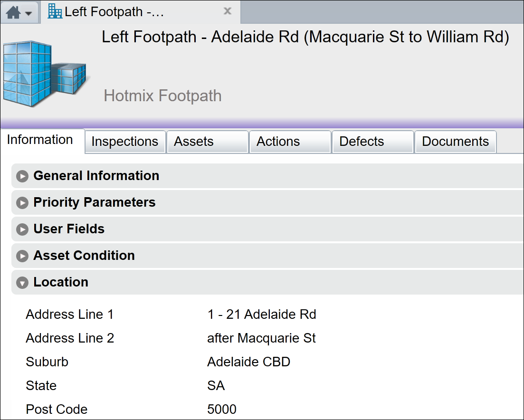Screen dimensions: 524x420
Task: Show the Defects tab
Action: pos(362,142)
